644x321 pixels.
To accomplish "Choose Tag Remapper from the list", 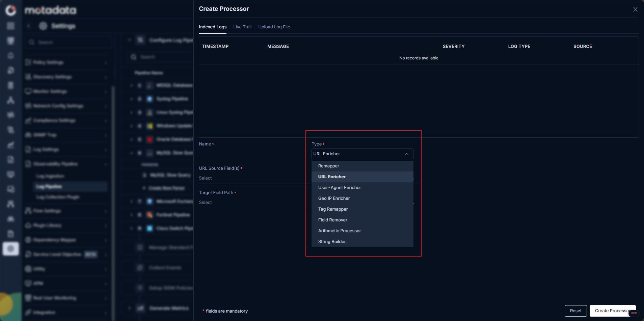I will point(362,209).
